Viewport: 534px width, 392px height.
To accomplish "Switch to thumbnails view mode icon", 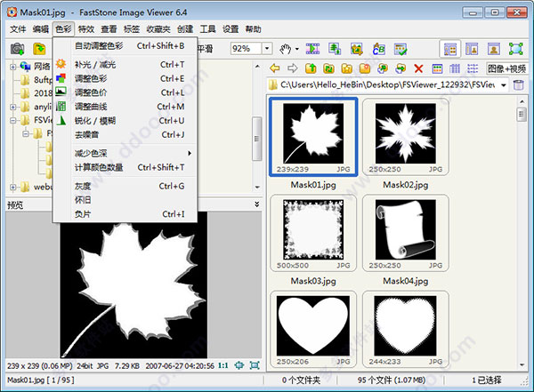I will pyautogui.click(x=437, y=68).
